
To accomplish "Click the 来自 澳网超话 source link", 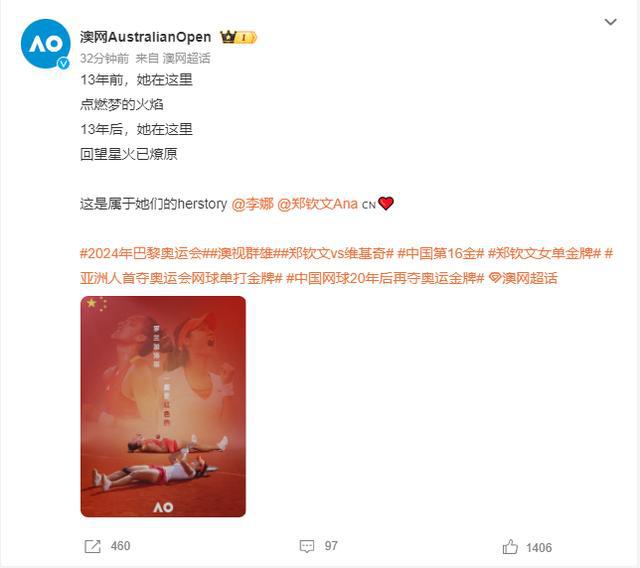I will [x=173, y=58].
